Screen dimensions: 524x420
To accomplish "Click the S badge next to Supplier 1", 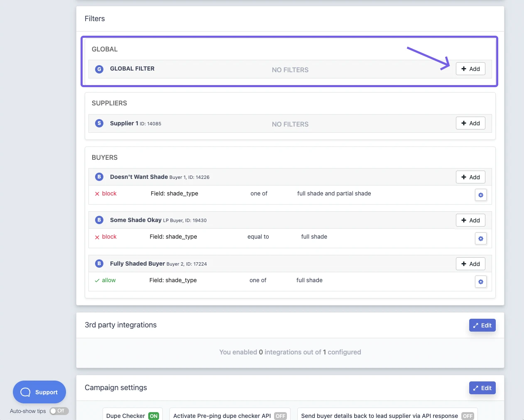I will 99,123.
